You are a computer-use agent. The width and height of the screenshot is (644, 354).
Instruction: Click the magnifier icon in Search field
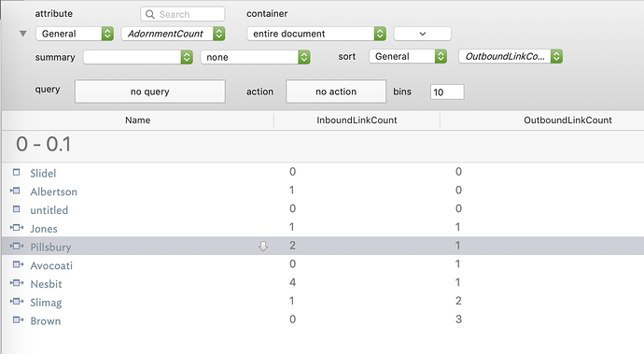150,14
